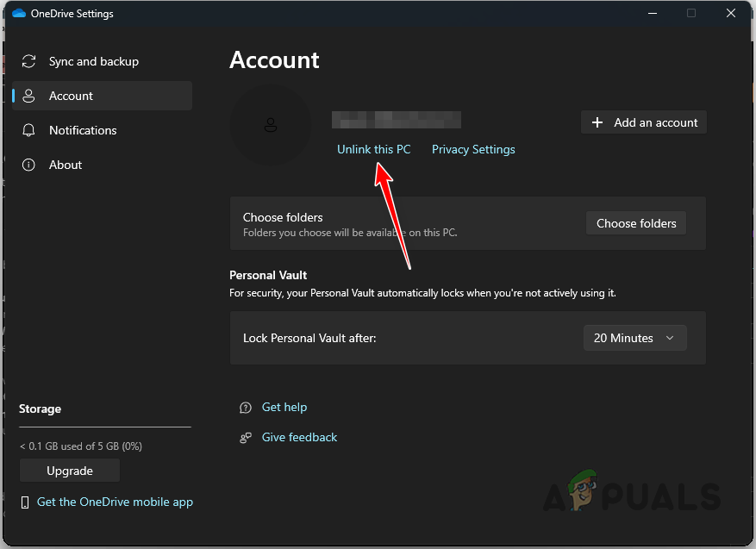Click the Get the OneDrive mobile app icon
This screenshot has height=549, width=756.
click(x=26, y=502)
